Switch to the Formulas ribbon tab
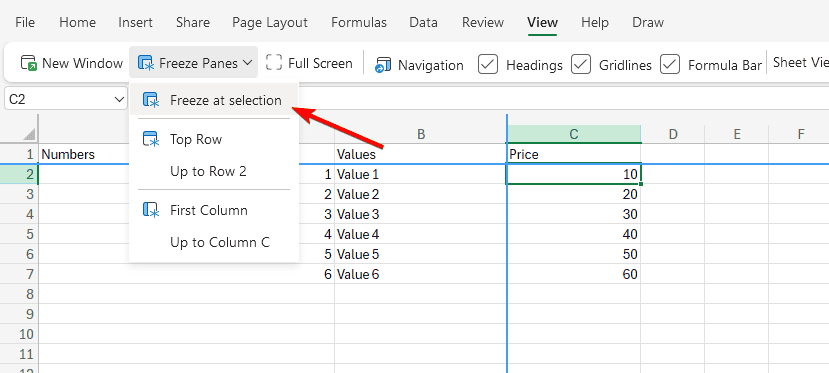This screenshot has width=829, height=373. click(358, 23)
